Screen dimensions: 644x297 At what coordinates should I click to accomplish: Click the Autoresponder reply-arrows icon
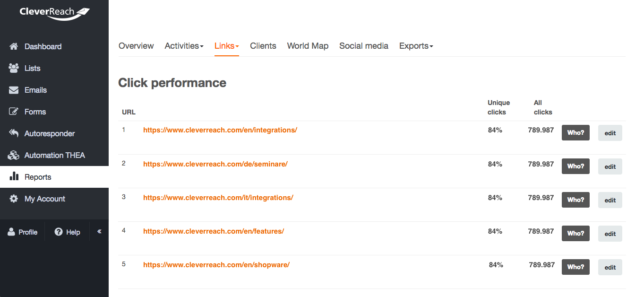(14, 133)
